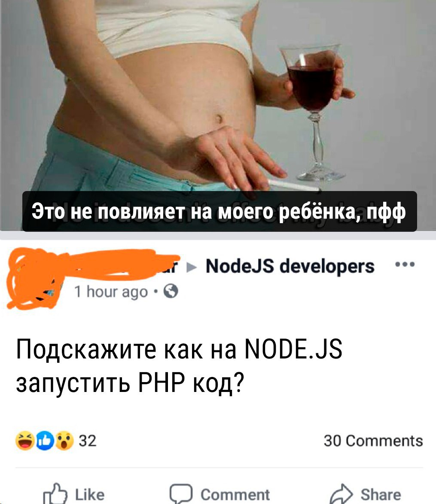Open the NodeJS developers group page
436x504 pixels.
click(x=290, y=266)
